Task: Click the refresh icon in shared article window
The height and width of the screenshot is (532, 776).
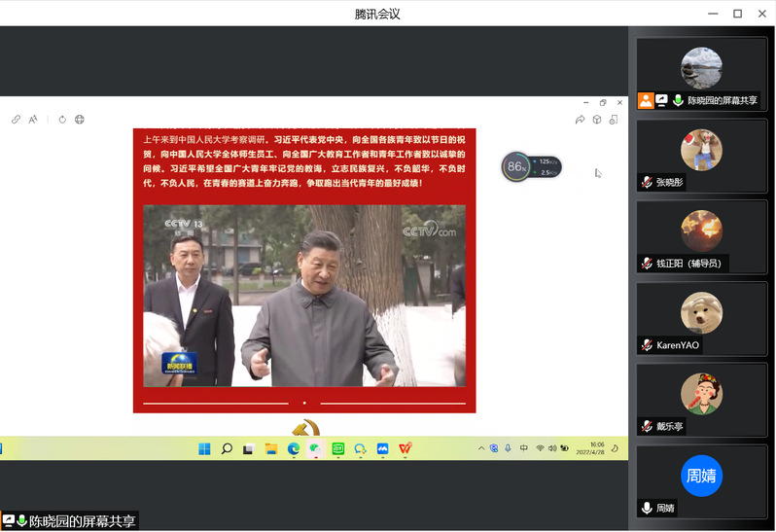Action: coord(62,120)
